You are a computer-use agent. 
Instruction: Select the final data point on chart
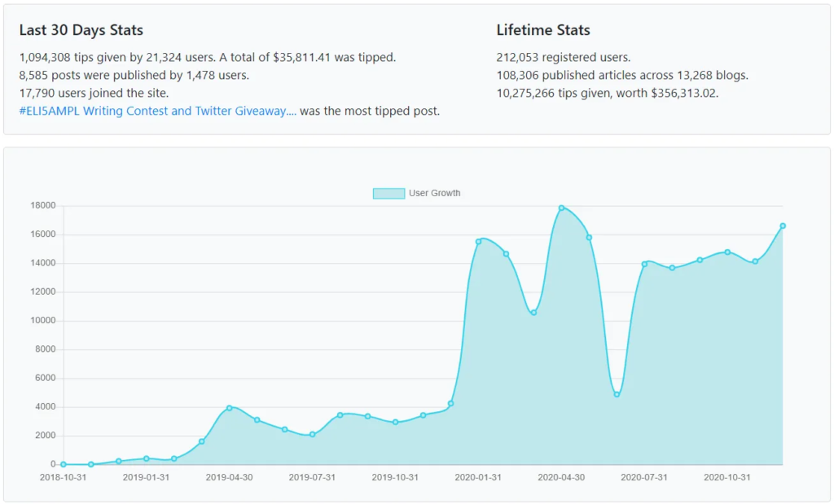tap(783, 226)
